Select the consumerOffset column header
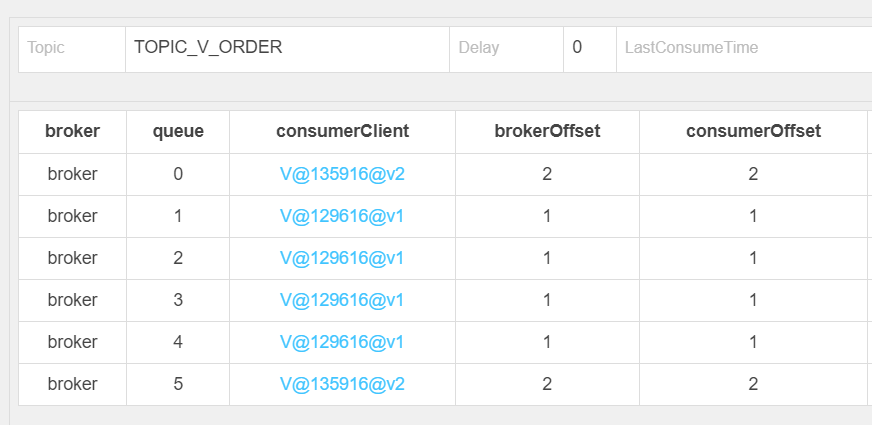 click(x=754, y=131)
